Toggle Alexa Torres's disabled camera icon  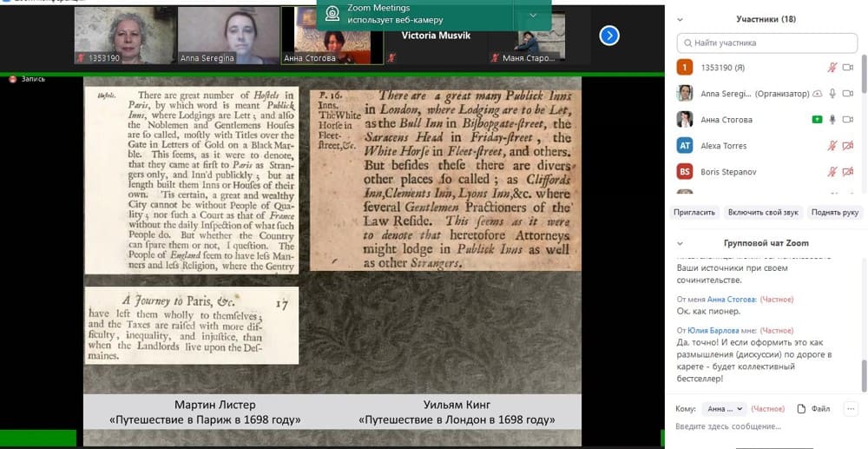(848, 146)
